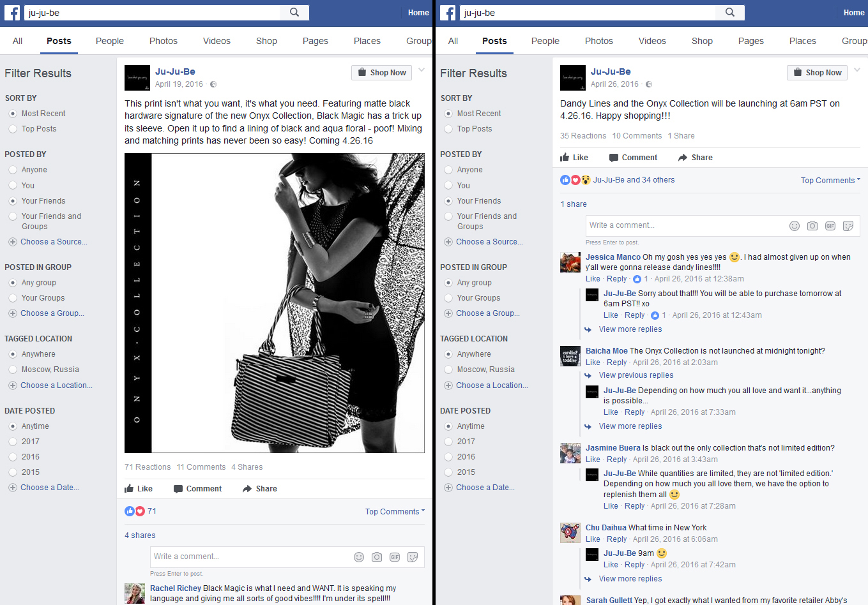View more replies under Jessica Manco's comment

coord(630,329)
